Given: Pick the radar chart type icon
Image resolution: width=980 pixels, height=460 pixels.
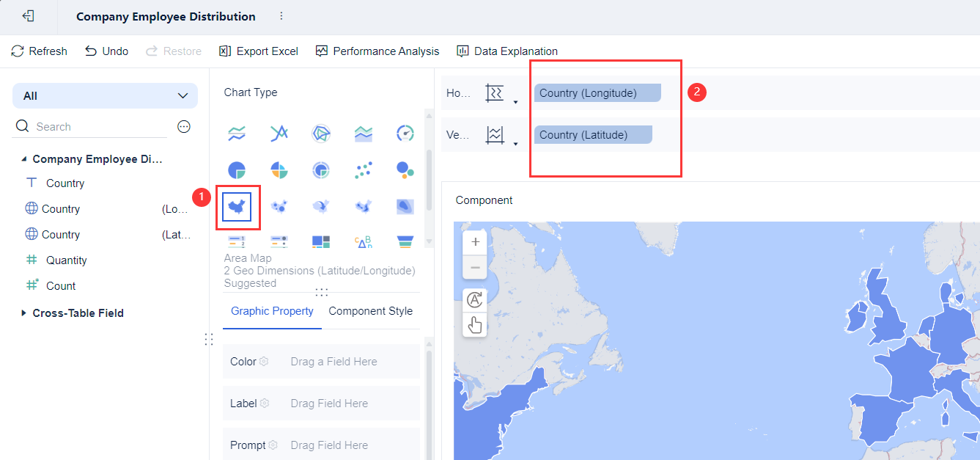Looking at the screenshot, I should pos(320,133).
